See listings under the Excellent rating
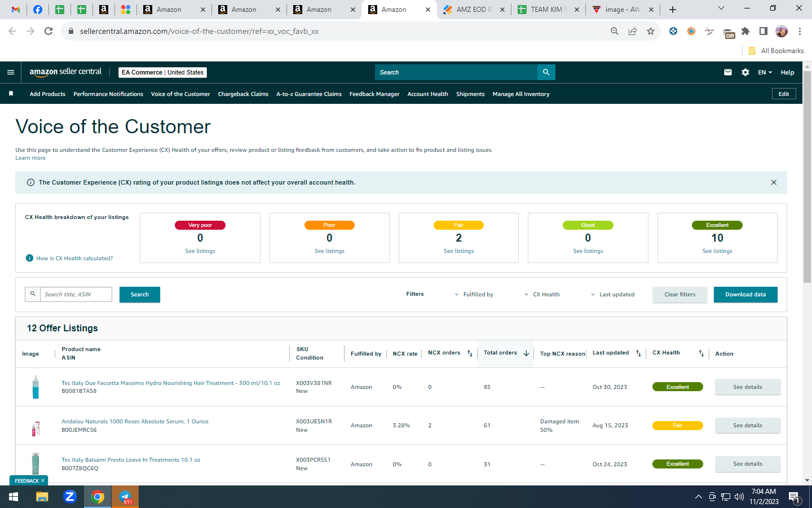812x508 pixels. (x=717, y=251)
